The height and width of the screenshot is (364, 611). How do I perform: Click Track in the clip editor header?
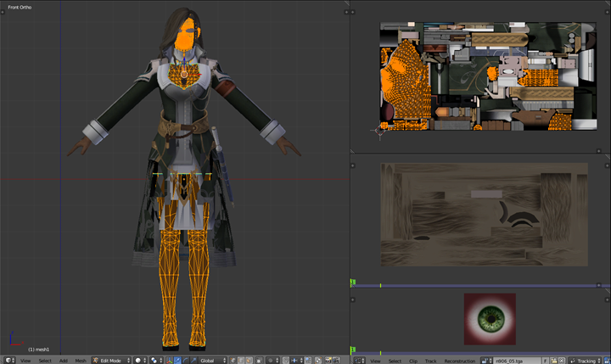pos(431,360)
